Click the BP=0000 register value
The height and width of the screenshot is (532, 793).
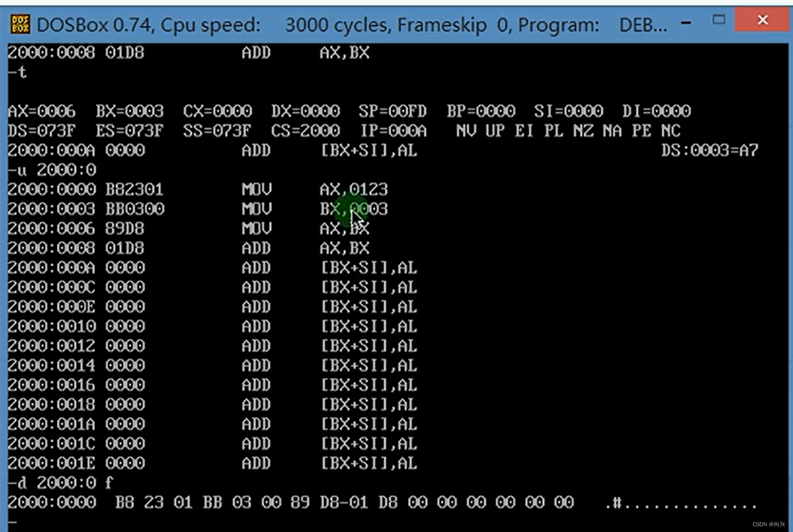pos(481,111)
